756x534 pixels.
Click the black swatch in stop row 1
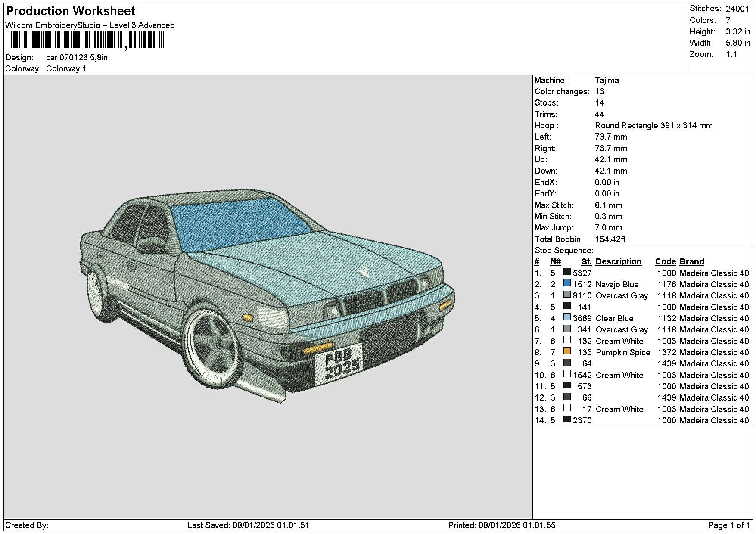pos(567,272)
